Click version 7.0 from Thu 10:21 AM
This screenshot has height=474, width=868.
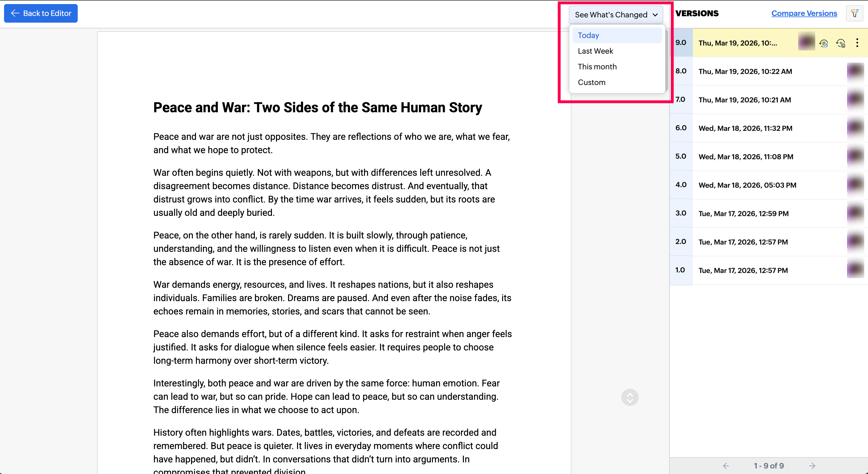pos(745,100)
